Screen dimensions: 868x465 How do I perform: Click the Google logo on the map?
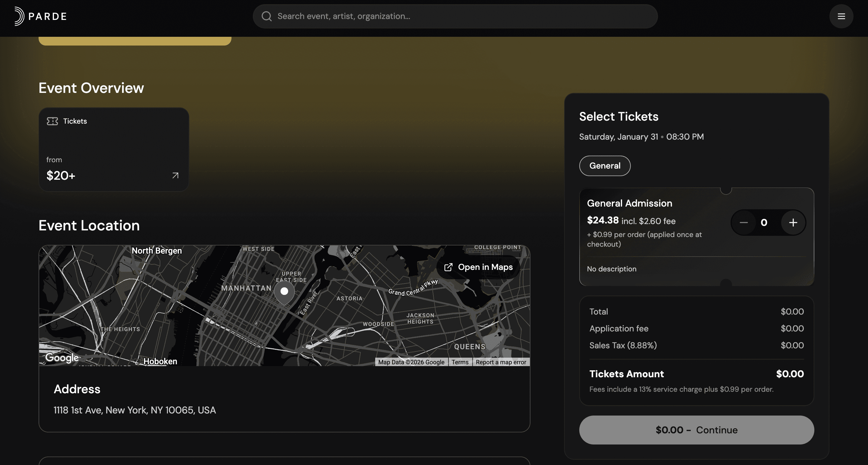(x=62, y=357)
